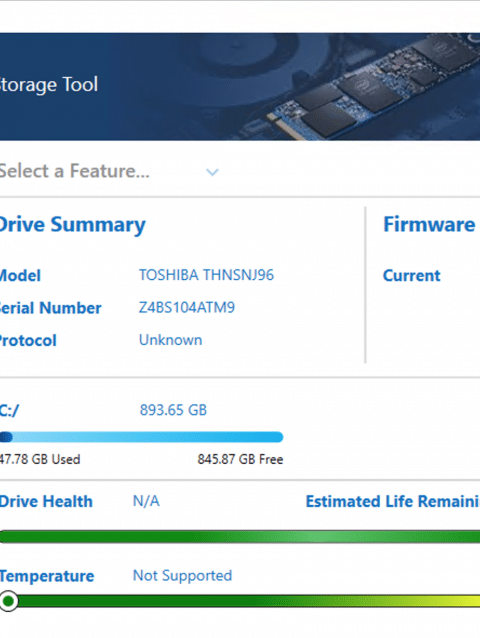The height and width of the screenshot is (638, 480).
Task: Click the SSD banner image
Action: click(x=240, y=87)
